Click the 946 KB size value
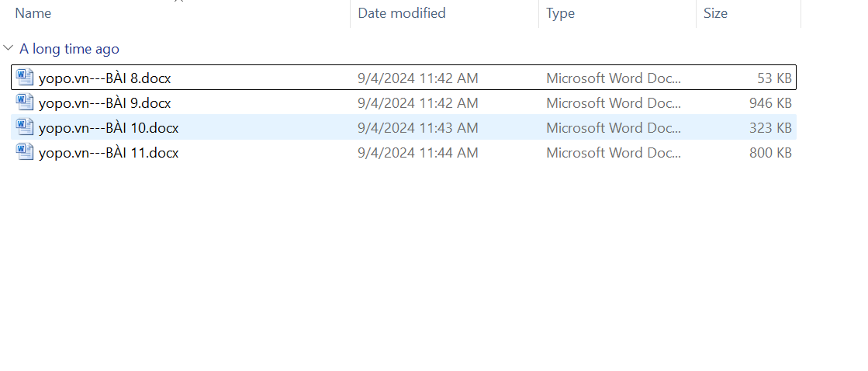This screenshot has width=868, height=371. pyautogui.click(x=770, y=103)
